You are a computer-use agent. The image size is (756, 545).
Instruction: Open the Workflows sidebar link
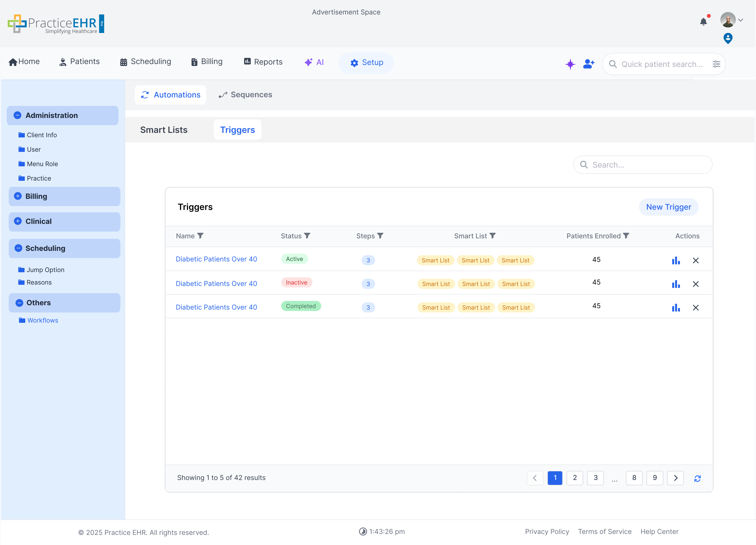43,320
